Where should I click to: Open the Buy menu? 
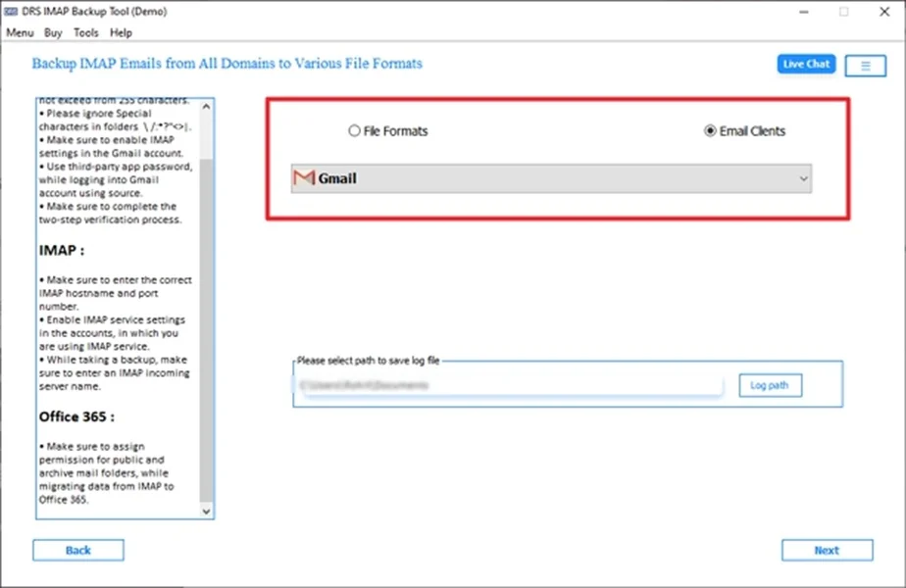(x=53, y=32)
